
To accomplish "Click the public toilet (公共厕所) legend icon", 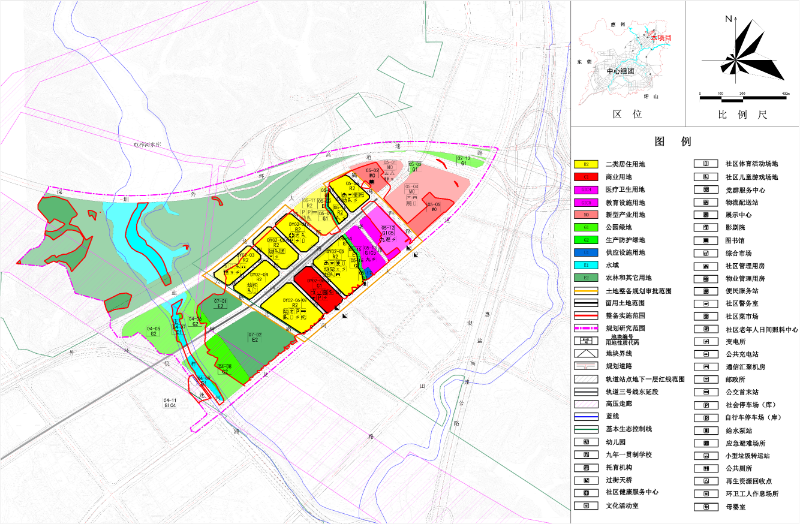I will pyautogui.click(x=703, y=467).
